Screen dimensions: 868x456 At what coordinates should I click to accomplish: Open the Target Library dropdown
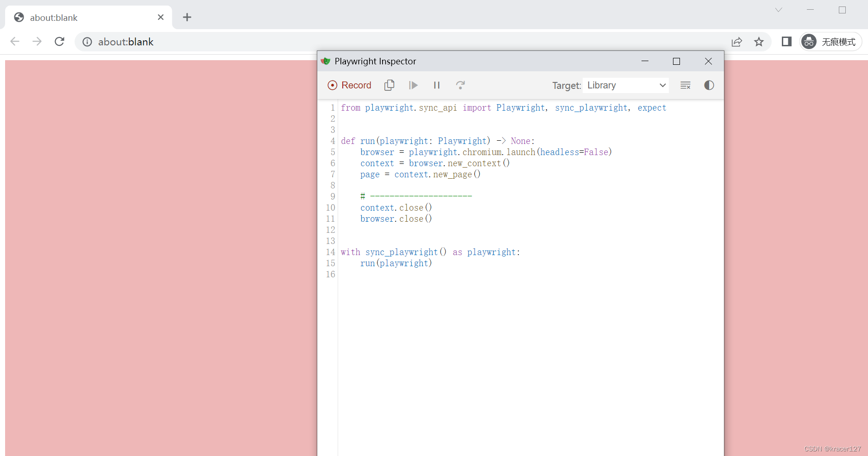[626, 85]
